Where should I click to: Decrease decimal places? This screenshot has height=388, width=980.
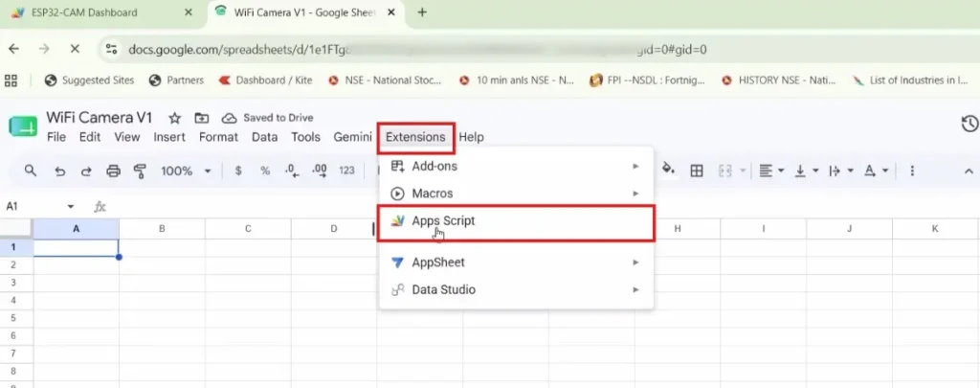click(x=292, y=171)
